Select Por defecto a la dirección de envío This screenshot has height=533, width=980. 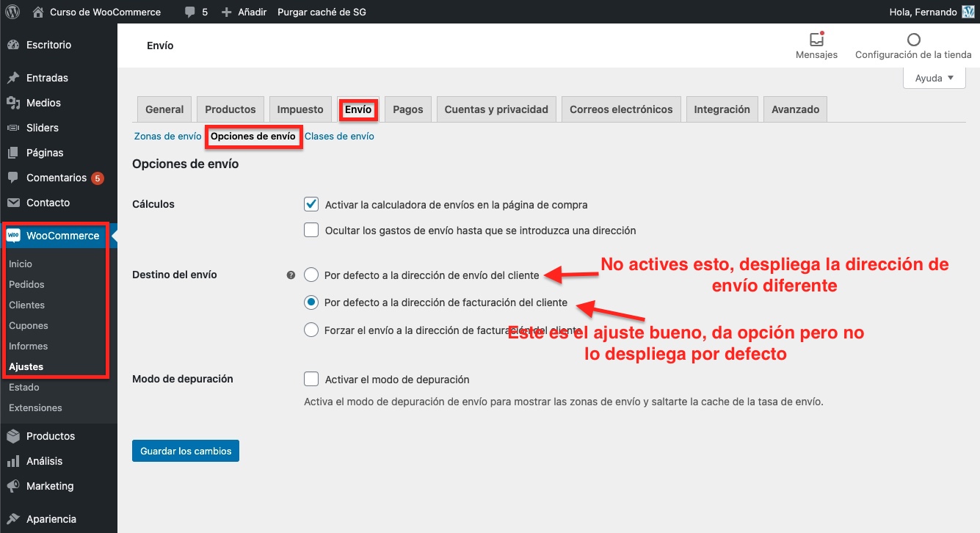click(311, 275)
